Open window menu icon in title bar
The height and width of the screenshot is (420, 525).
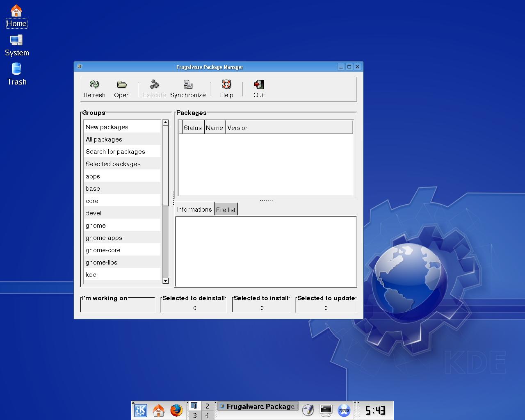tap(80, 66)
